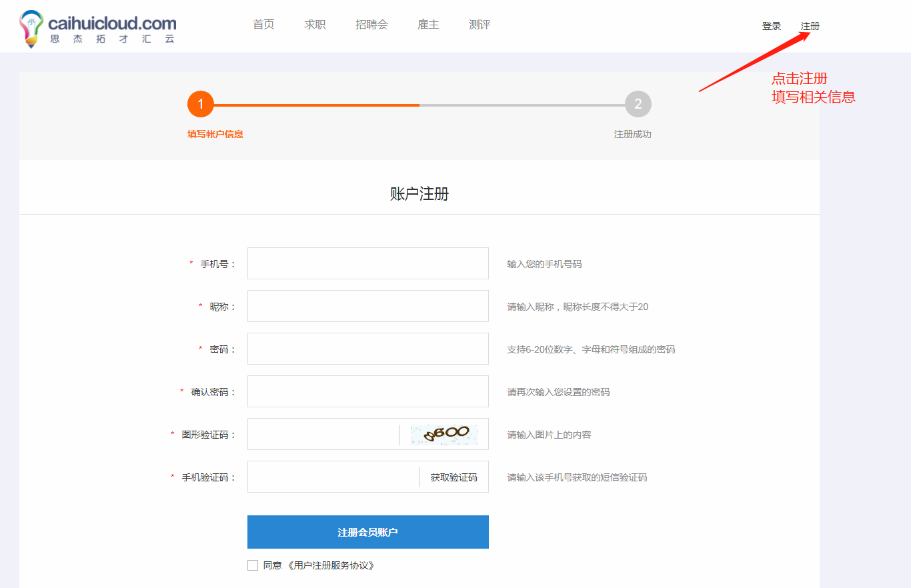911x588 pixels.
Task: Focus the 图形验证码 text field
Action: tap(323, 434)
